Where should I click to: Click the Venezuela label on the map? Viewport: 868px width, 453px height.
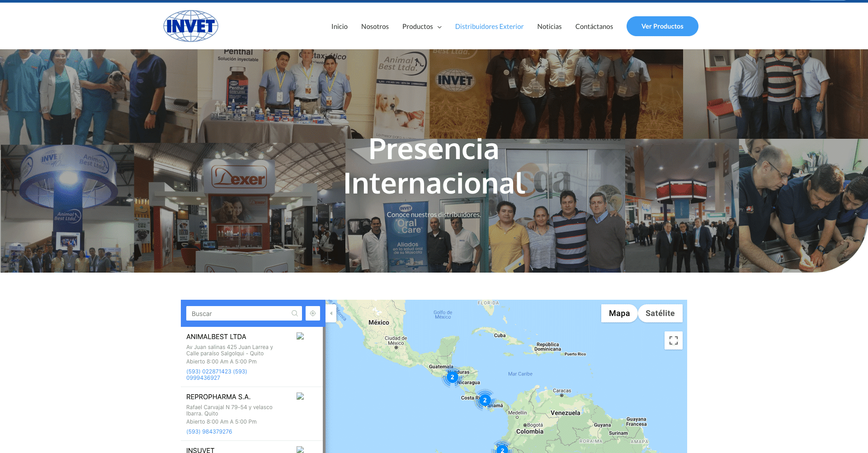click(x=565, y=413)
